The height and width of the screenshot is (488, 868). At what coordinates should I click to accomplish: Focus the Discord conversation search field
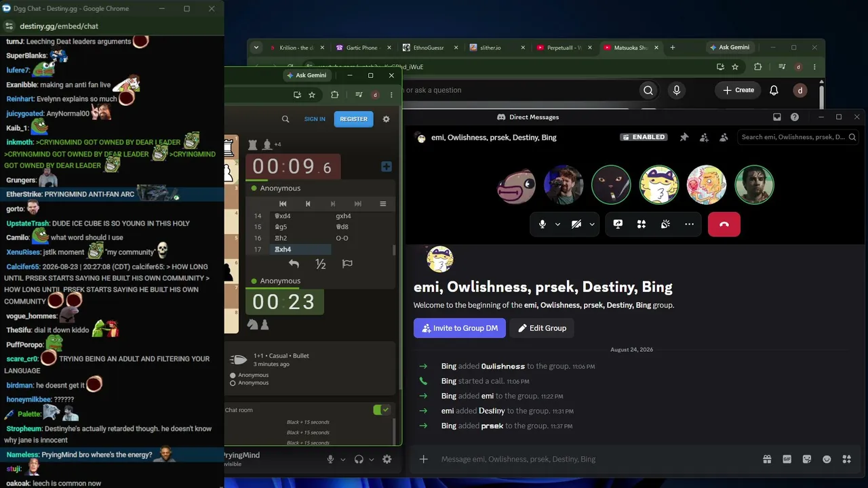click(x=798, y=137)
